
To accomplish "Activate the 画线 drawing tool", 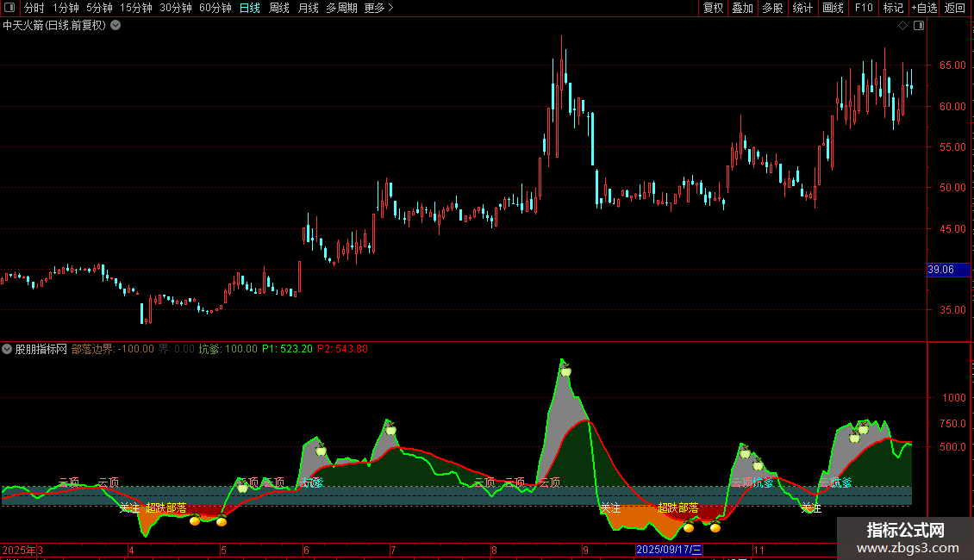I will [x=833, y=8].
